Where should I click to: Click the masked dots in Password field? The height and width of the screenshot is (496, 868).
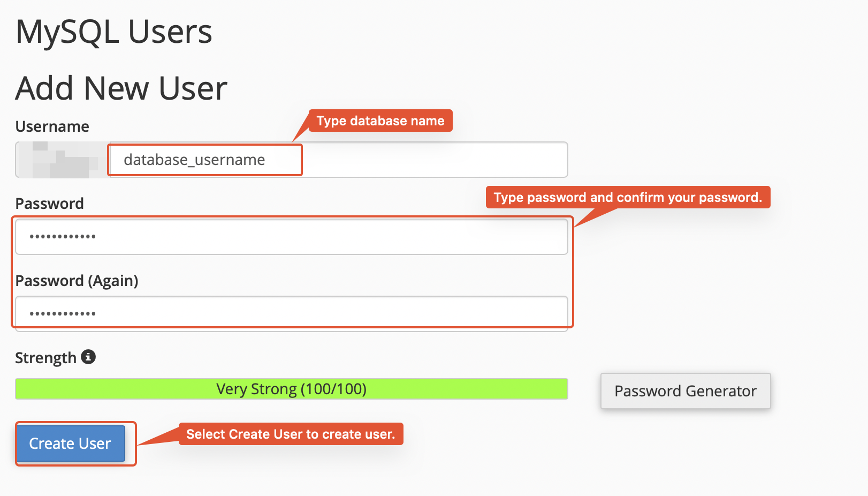coord(63,236)
